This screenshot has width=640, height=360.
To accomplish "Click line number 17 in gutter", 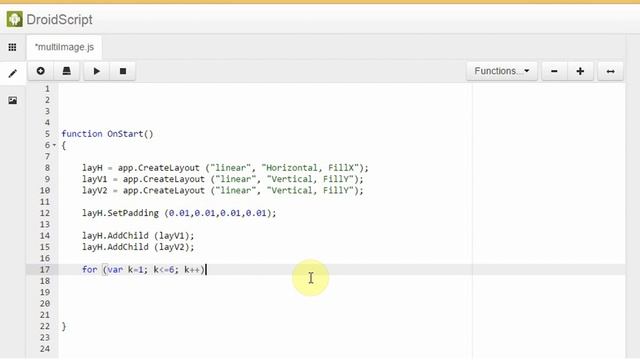I will click(x=45, y=269).
